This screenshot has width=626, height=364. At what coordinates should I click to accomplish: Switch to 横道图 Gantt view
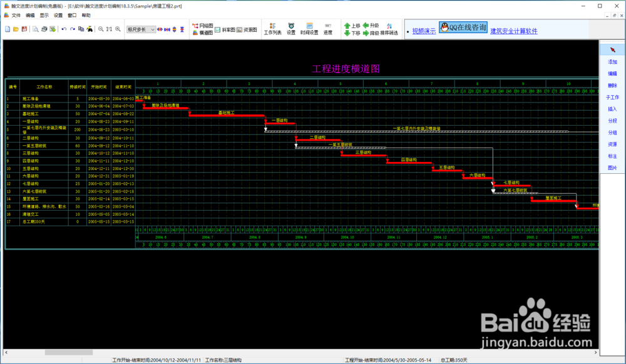[x=202, y=33]
